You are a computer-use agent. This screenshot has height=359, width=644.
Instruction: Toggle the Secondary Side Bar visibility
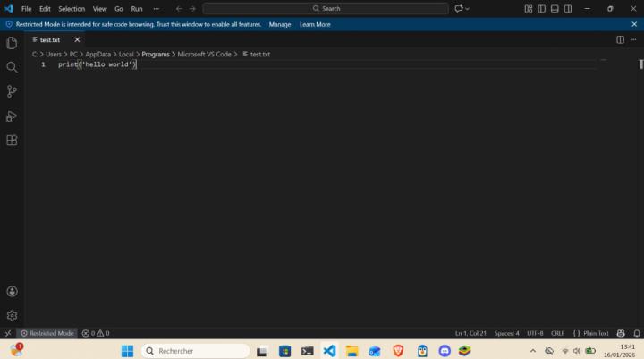point(568,8)
